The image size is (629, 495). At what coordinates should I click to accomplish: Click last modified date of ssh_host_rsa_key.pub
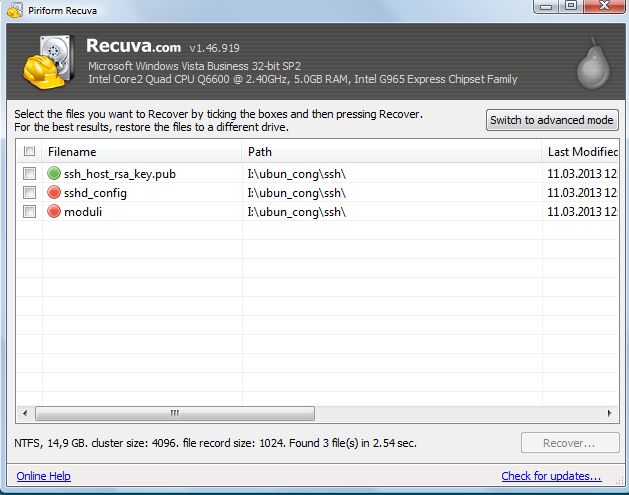(x=582, y=174)
